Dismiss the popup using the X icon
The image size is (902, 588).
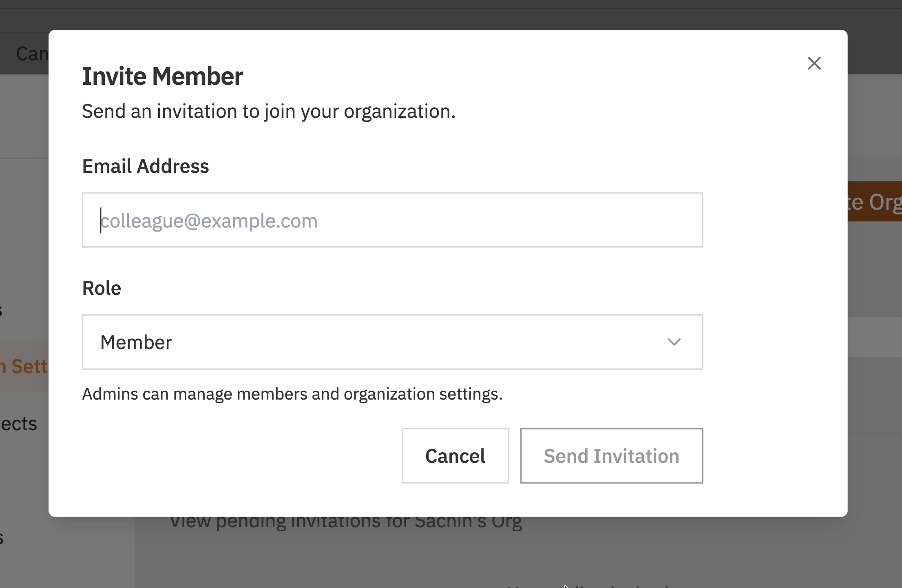click(814, 64)
